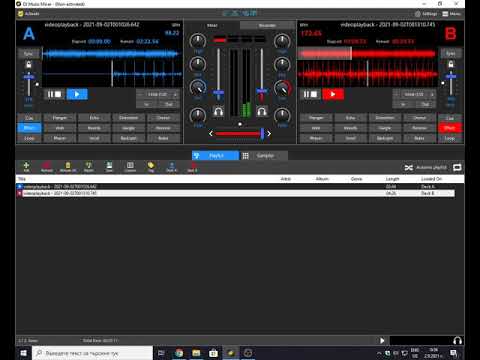Click the Cue button on Deck B
480x360 pixels.
click(450, 118)
